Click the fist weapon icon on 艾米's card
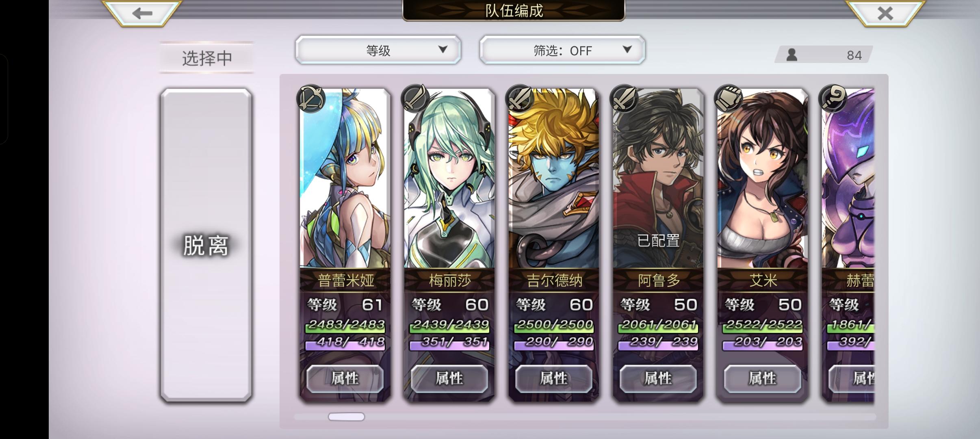Viewport: 980px width, 439px height. pos(728,98)
